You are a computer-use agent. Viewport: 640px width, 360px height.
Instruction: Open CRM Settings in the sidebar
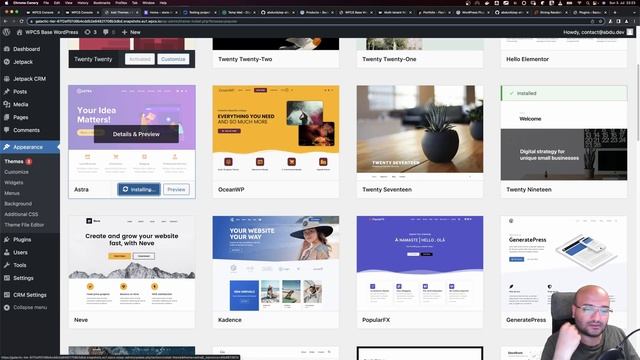(x=30, y=295)
